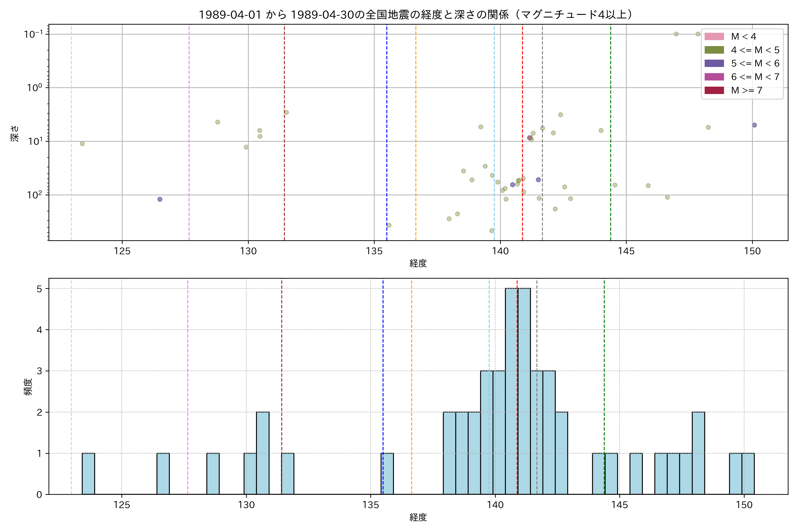Click the magenta 6 <= M < 7 swatch
Screen dimensions: 798x532
coord(714,77)
